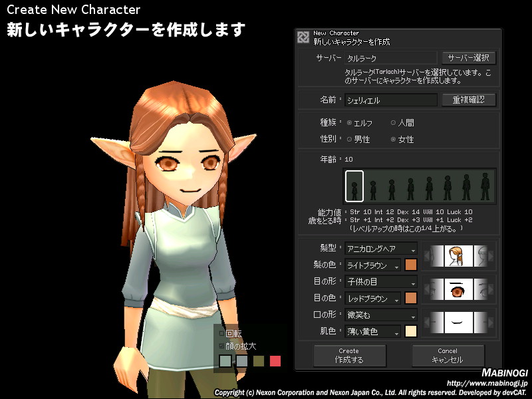Viewport: 532px width, 399px height.
Task: Toggle the 顔の拡大 (face zoom) checkbox
Action: point(221,346)
